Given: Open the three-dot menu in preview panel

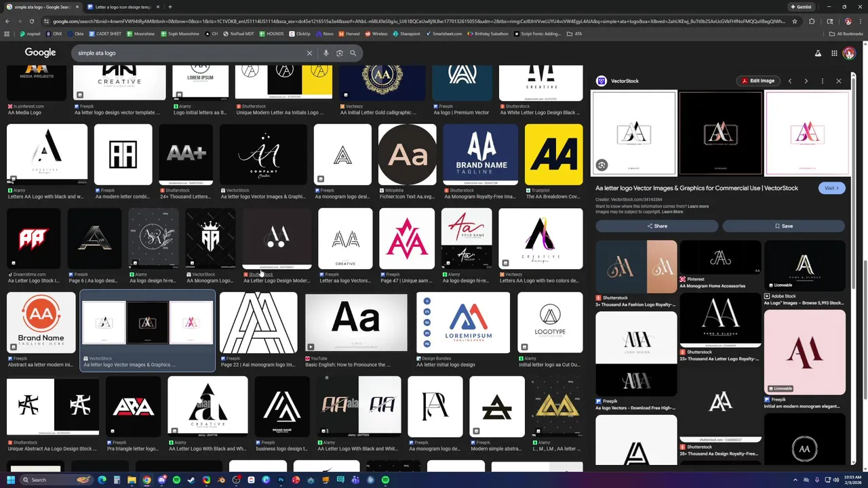Looking at the screenshot, I should (x=823, y=81).
